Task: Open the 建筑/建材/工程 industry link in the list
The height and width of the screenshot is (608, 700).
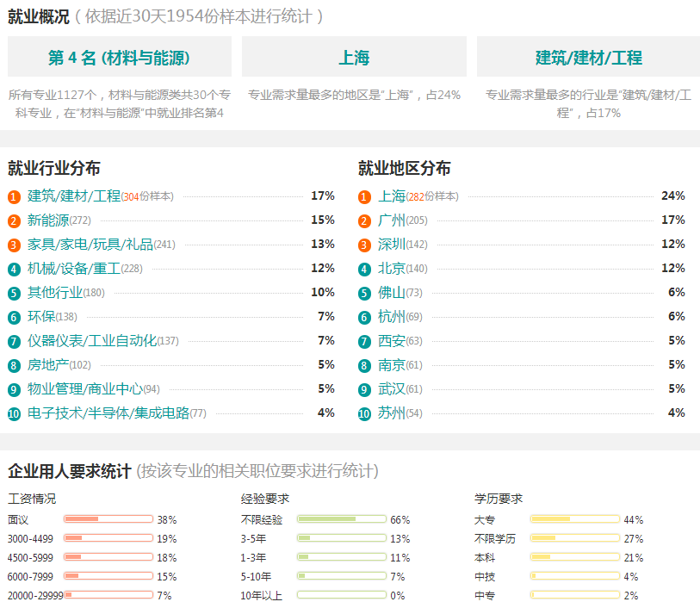Action: click(74, 196)
